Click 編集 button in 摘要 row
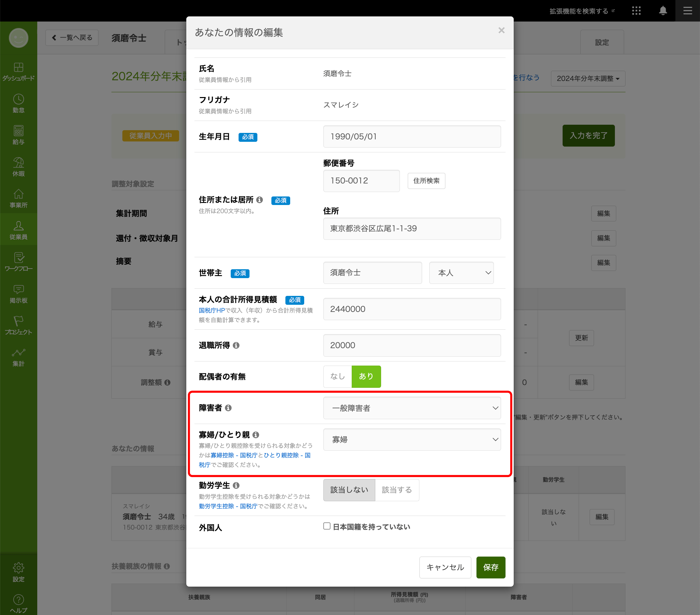This screenshot has height=615, width=700. 603,263
